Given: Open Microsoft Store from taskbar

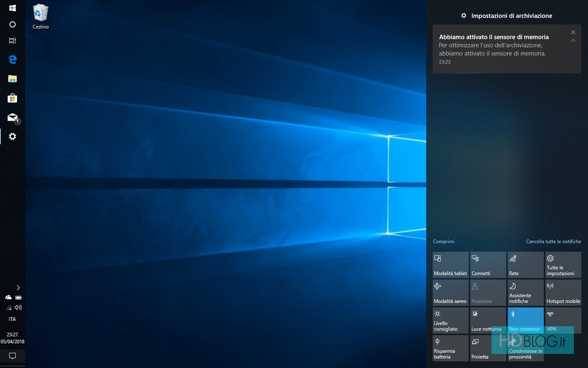Looking at the screenshot, I should (12, 98).
